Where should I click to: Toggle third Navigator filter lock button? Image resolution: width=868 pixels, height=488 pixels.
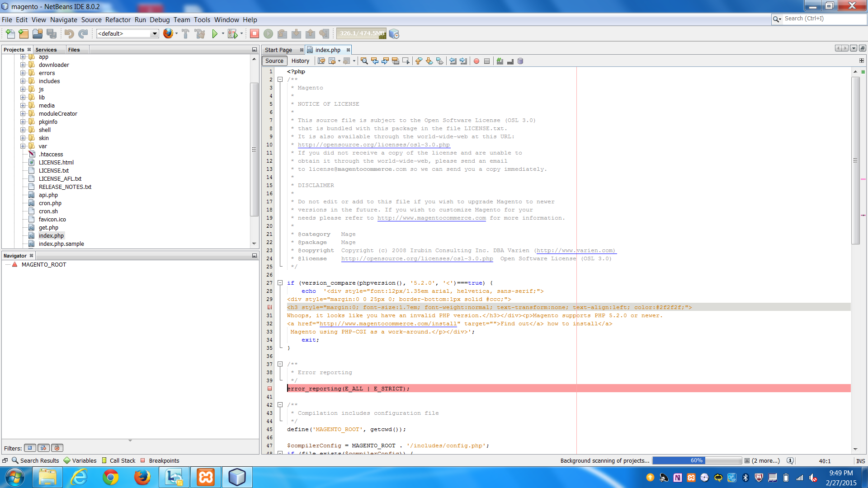tap(57, 448)
